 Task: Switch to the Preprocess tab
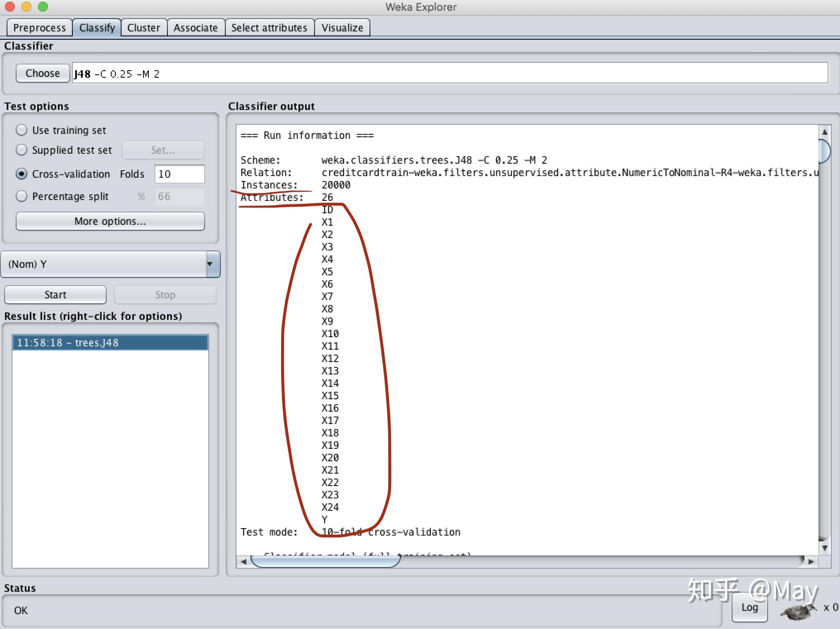(39, 28)
